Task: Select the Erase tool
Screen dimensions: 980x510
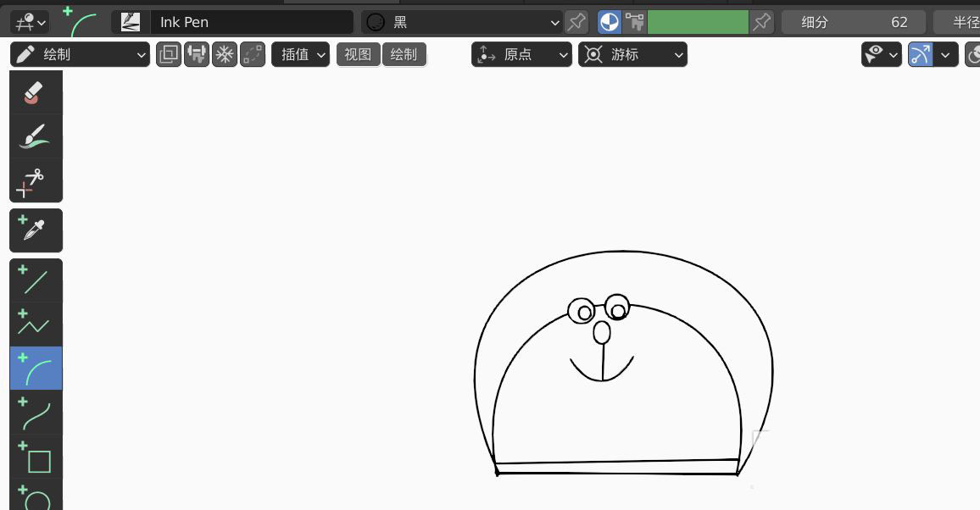Action: point(36,91)
